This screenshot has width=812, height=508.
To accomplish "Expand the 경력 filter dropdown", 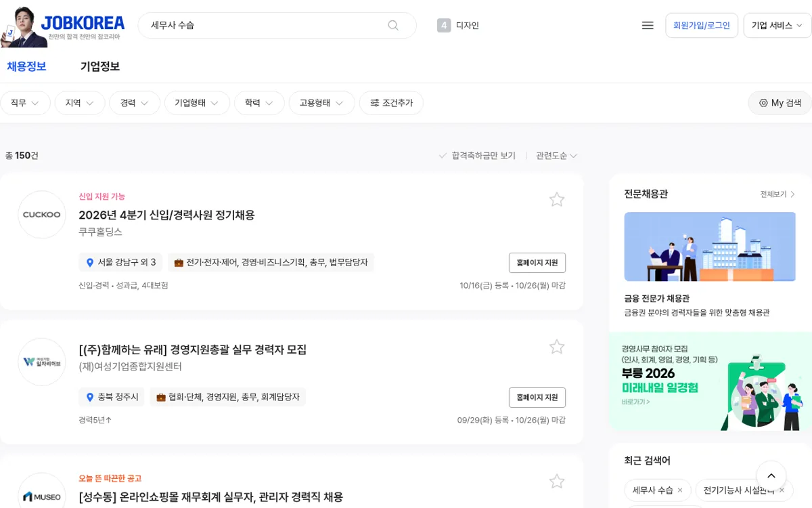I will [135, 103].
